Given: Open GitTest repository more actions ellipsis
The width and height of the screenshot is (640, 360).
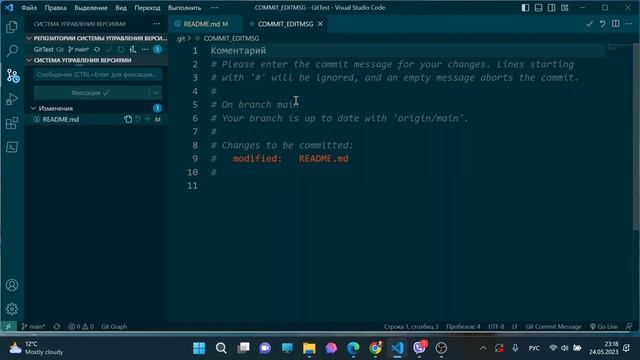Looking at the screenshot, I should point(145,49).
